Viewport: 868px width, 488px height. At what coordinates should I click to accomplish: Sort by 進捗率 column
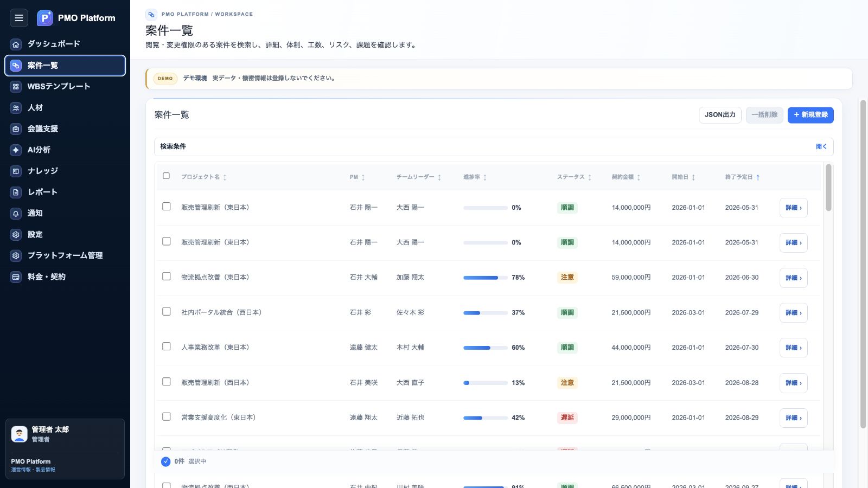point(475,177)
